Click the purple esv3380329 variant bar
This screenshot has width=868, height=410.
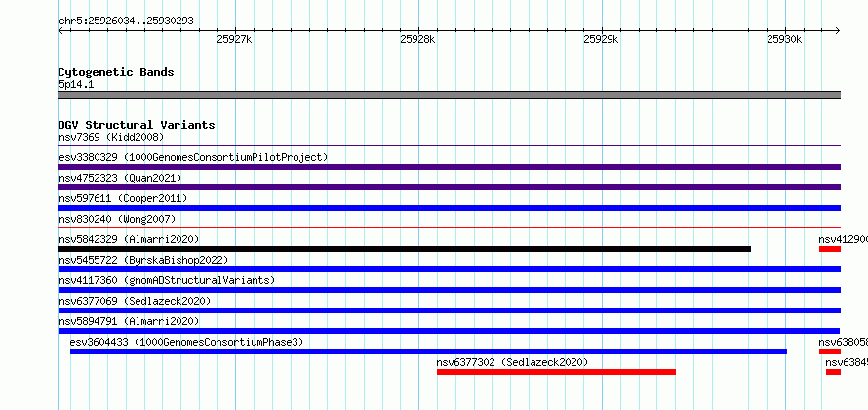pos(450,167)
